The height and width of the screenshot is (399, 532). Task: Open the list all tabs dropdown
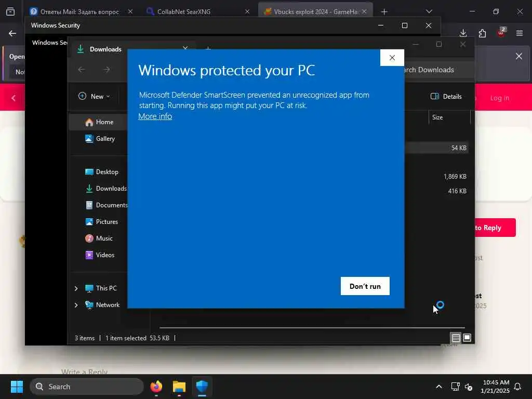[429, 11]
